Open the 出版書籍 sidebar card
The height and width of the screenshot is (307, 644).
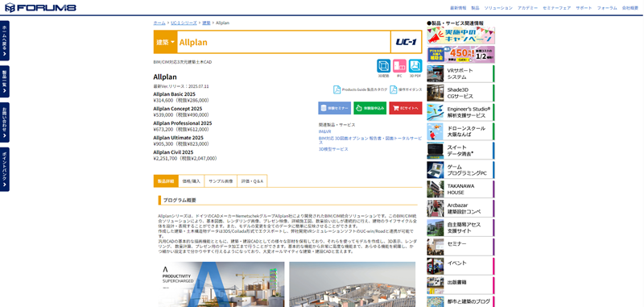point(460,285)
